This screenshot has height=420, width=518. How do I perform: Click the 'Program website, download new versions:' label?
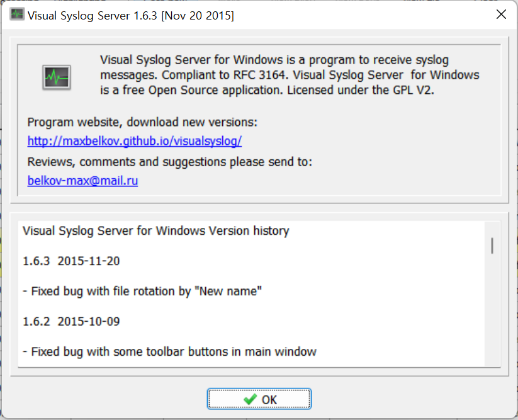142,122
